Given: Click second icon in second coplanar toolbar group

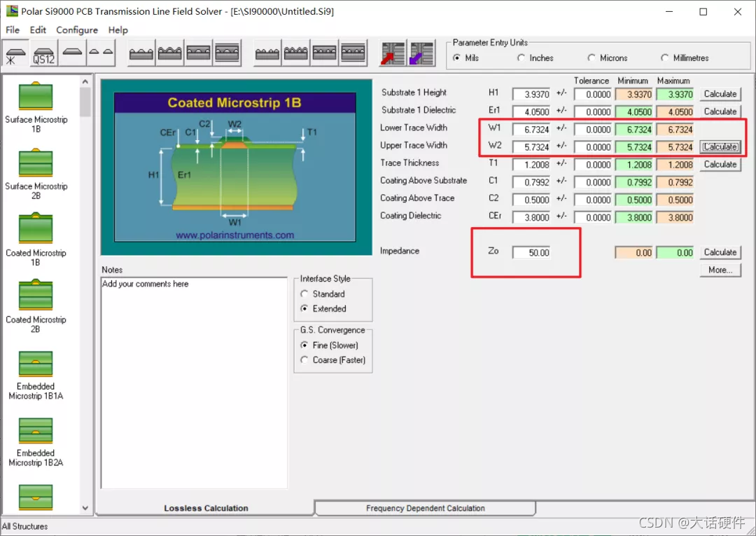Looking at the screenshot, I should click(x=295, y=53).
